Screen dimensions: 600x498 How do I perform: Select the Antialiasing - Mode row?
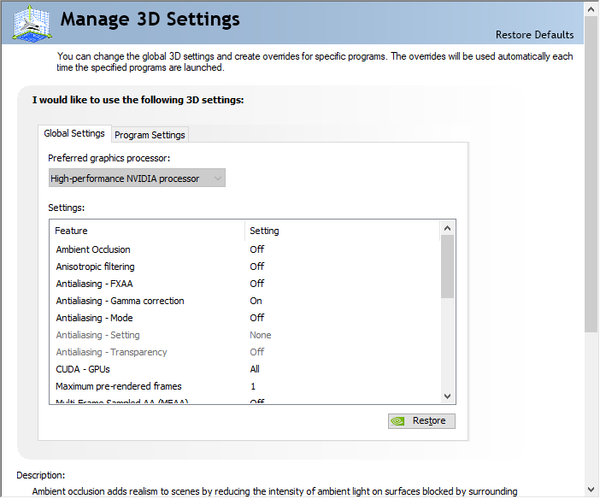pos(245,318)
